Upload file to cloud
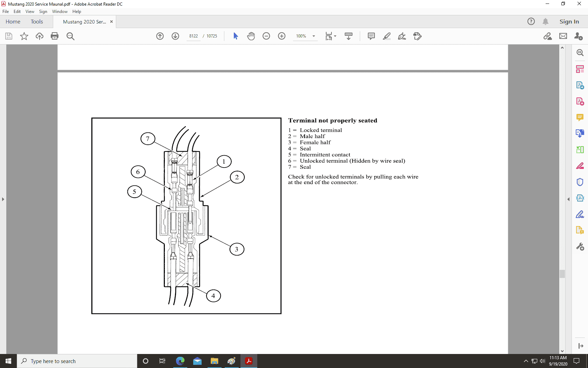 pyautogui.click(x=40, y=36)
